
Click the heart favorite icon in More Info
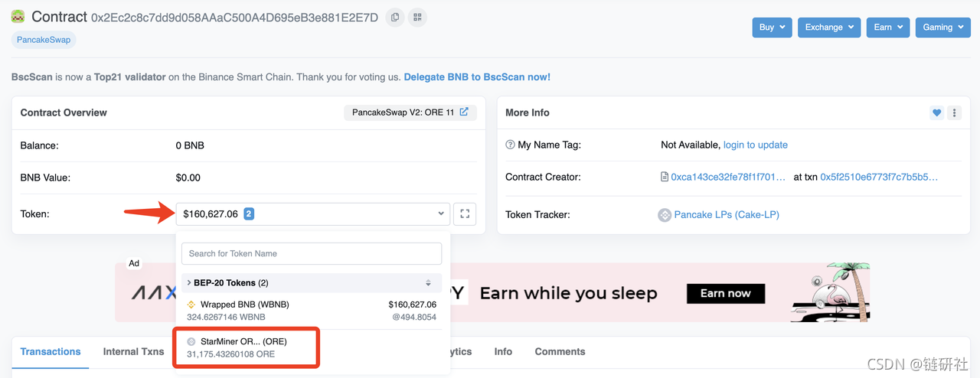click(936, 112)
